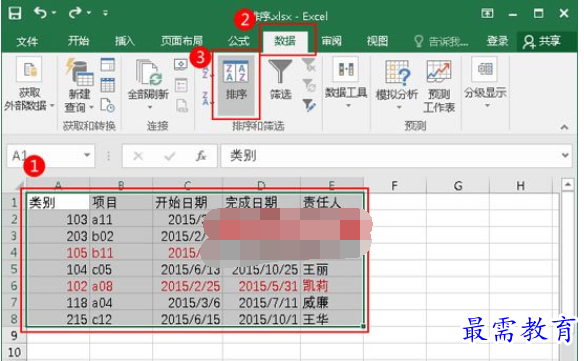Click the Undo arrow icon
This screenshot has height=361, width=584.
(40, 13)
